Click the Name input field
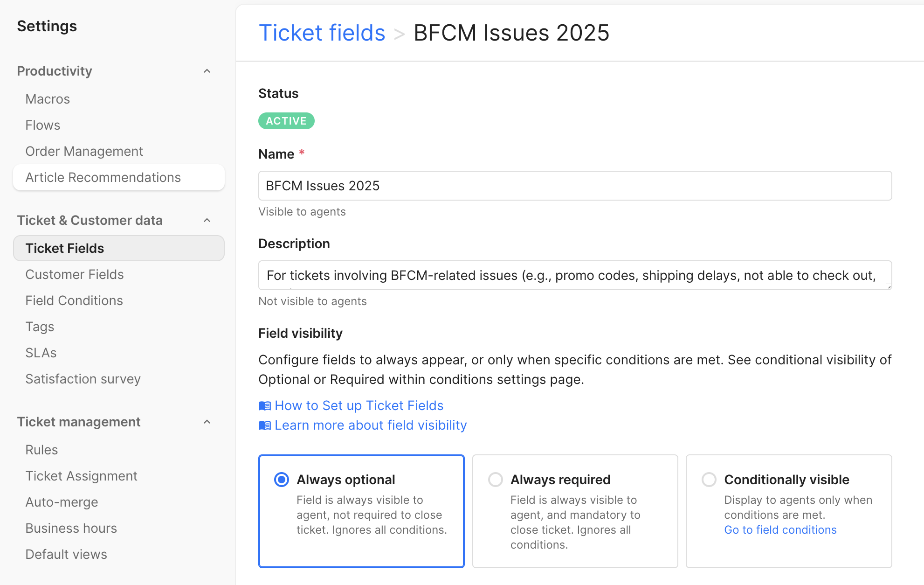Screen dimensions: 924x585 (575, 186)
